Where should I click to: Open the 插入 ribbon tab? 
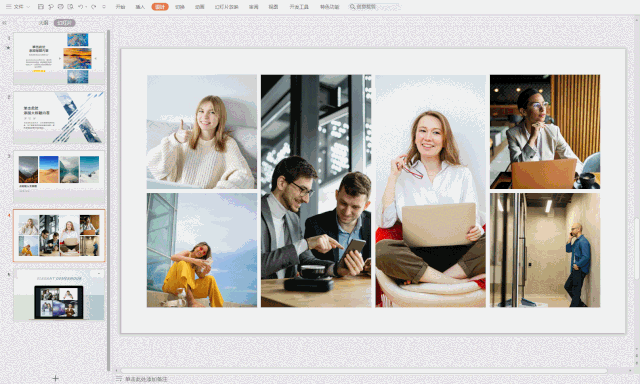(140, 7)
